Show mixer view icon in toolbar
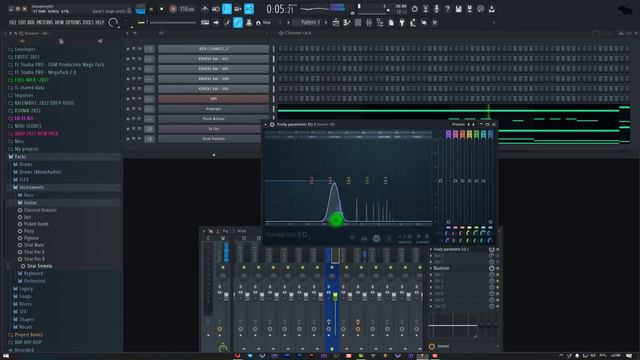Image resolution: width=640 pixels, height=360 pixels. point(369,22)
